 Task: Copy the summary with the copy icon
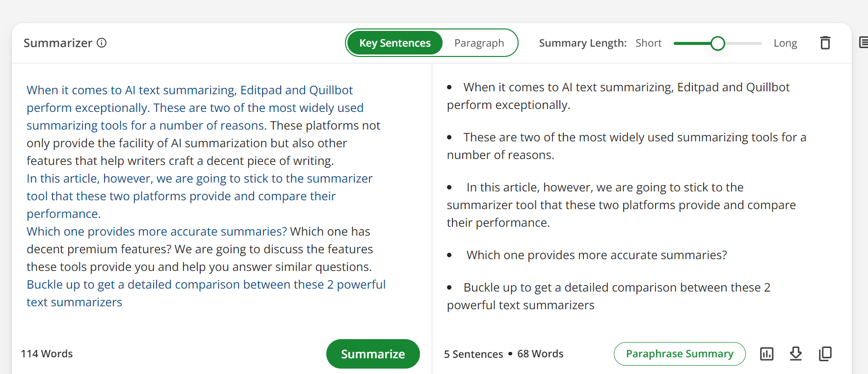click(x=825, y=354)
